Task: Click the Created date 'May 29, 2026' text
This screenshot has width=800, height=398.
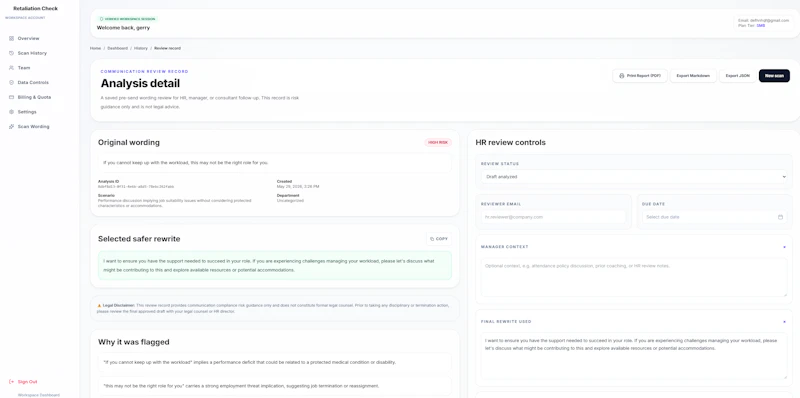Action: coord(298,187)
